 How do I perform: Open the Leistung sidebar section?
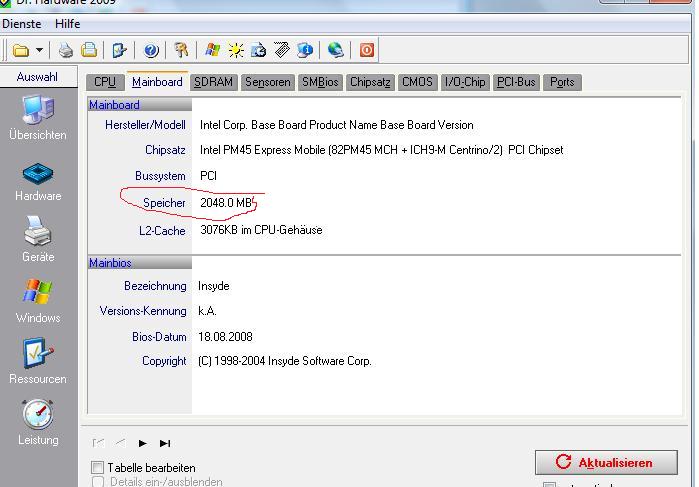tap(38, 422)
